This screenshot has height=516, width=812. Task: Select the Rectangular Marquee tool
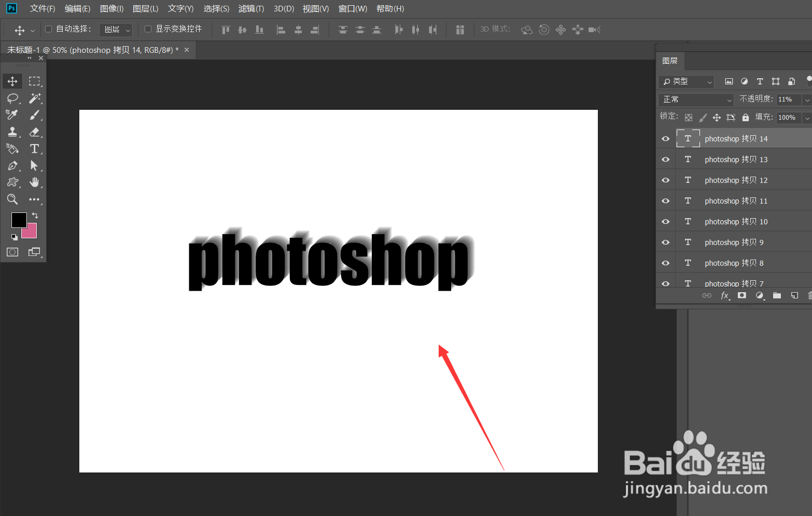coord(34,81)
